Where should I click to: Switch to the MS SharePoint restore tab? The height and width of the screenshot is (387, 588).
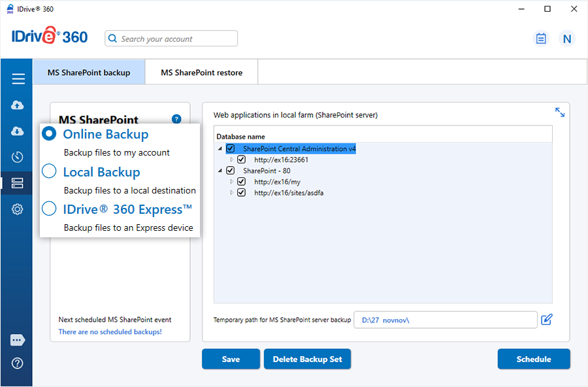pyautogui.click(x=201, y=73)
